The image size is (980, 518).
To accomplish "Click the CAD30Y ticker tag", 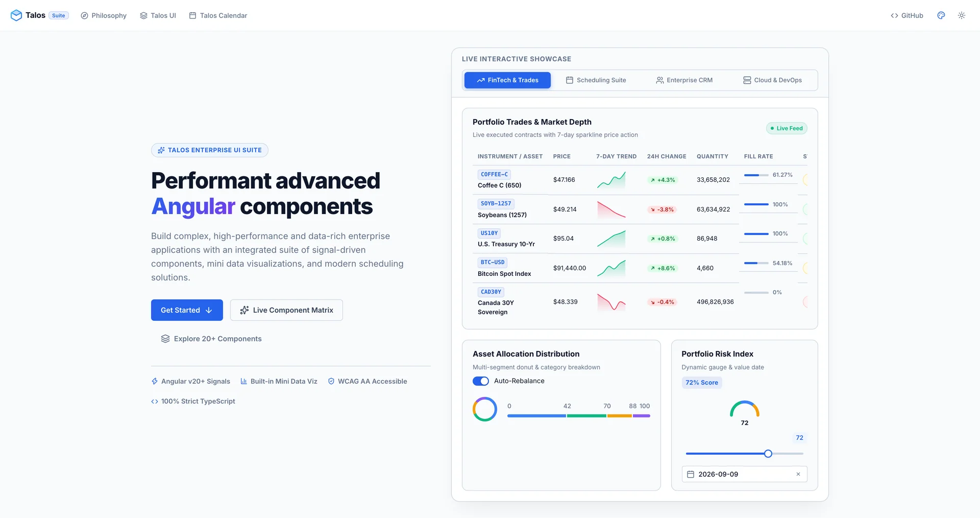I will coord(491,292).
